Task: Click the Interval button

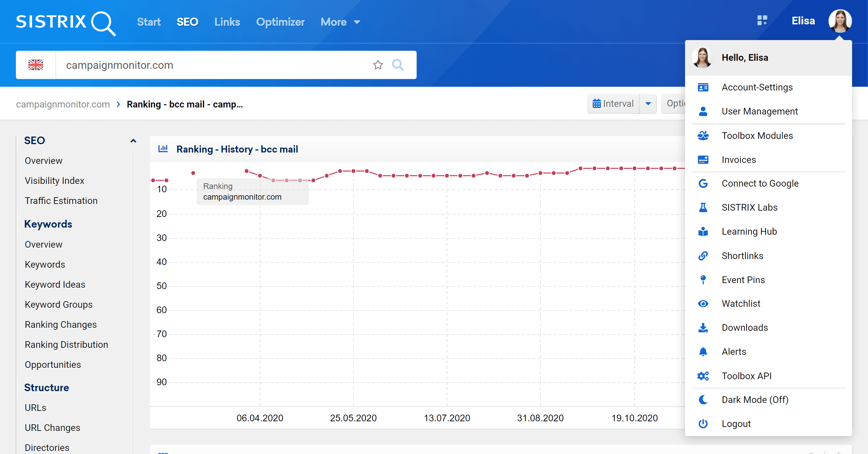Action: click(613, 104)
